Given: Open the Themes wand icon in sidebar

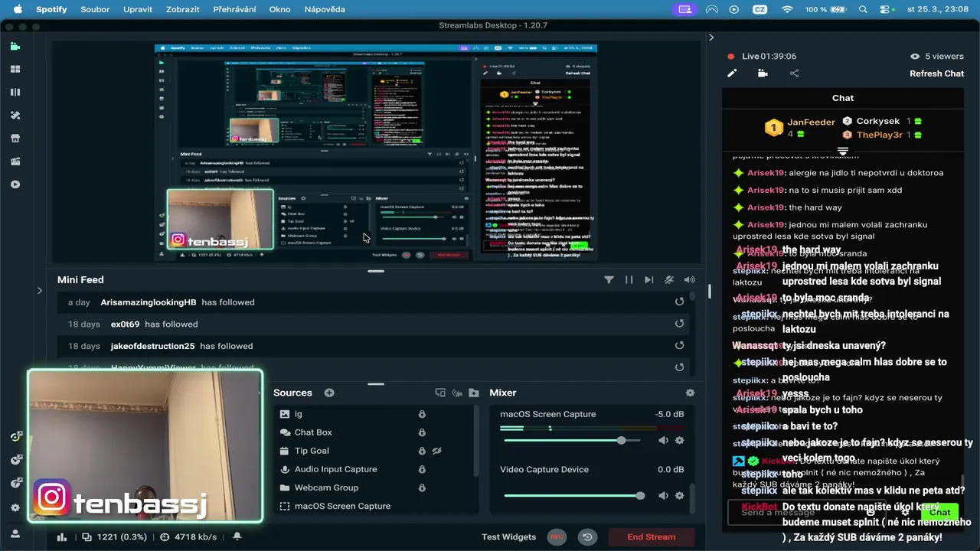Looking at the screenshot, I should (15, 116).
